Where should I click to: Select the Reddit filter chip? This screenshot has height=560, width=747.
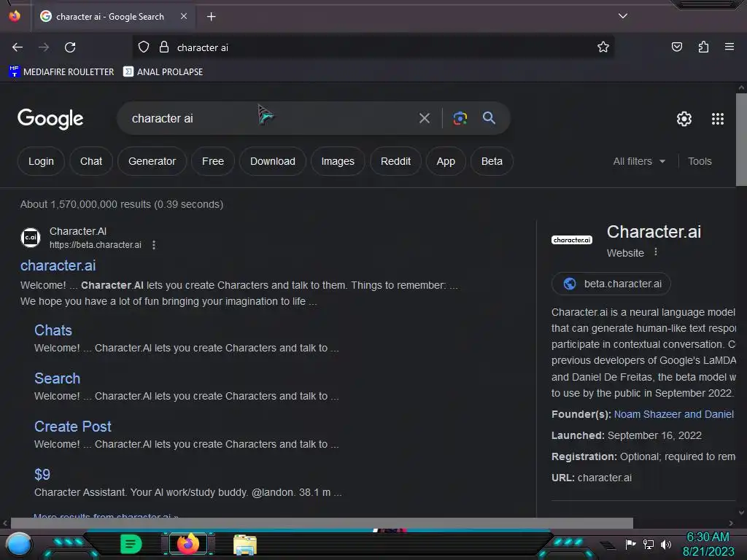pyautogui.click(x=395, y=161)
